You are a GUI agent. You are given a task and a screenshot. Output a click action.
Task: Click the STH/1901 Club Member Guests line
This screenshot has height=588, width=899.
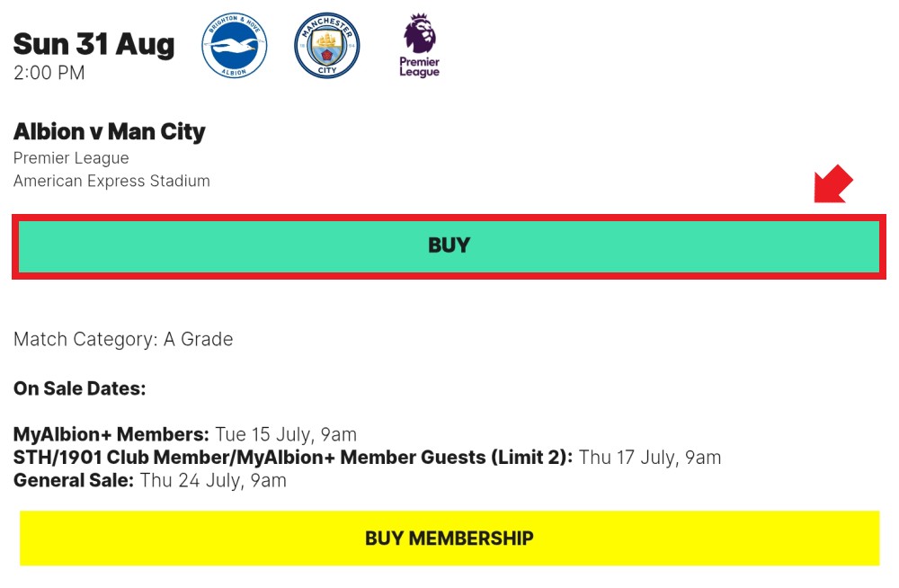tap(368, 458)
